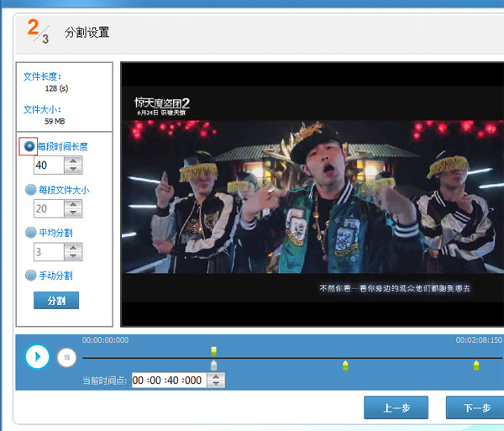The image size is (504, 431).
Task: Increase the per-segment file size value
Action: 73,204
